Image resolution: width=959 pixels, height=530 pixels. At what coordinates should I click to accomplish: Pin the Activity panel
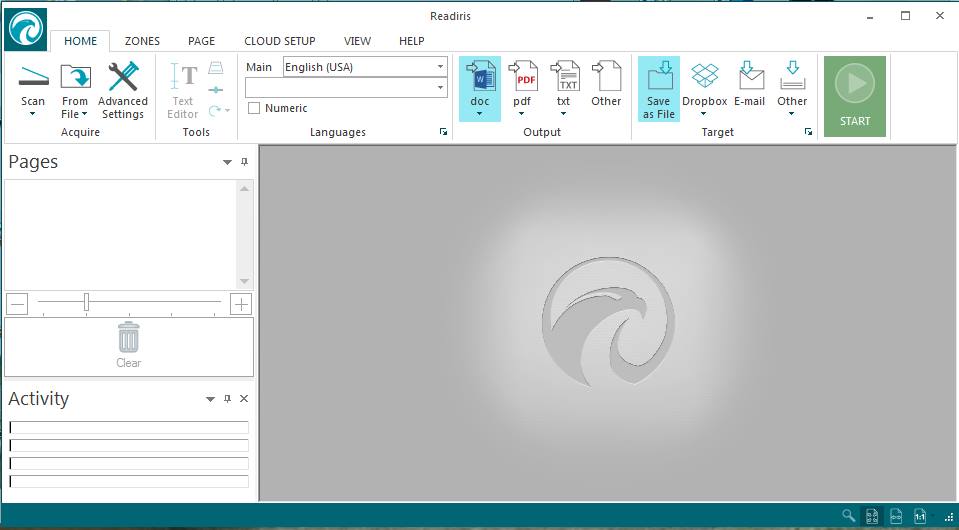pyautogui.click(x=228, y=399)
